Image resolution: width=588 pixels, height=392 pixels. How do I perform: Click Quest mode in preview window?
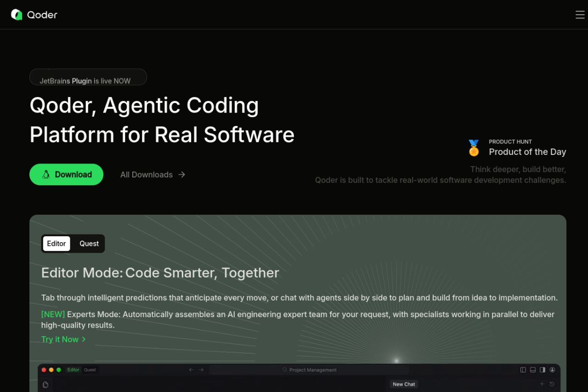[x=90, y=370]
